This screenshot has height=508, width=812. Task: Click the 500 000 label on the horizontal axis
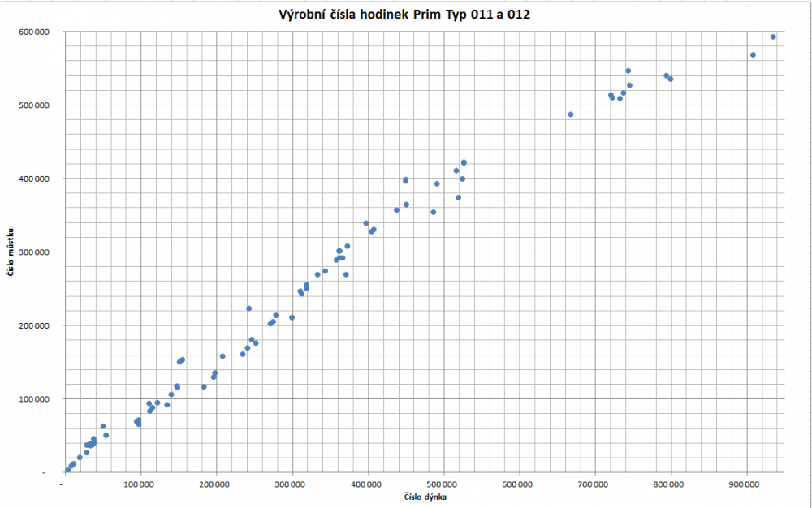[x=443, y=484]
